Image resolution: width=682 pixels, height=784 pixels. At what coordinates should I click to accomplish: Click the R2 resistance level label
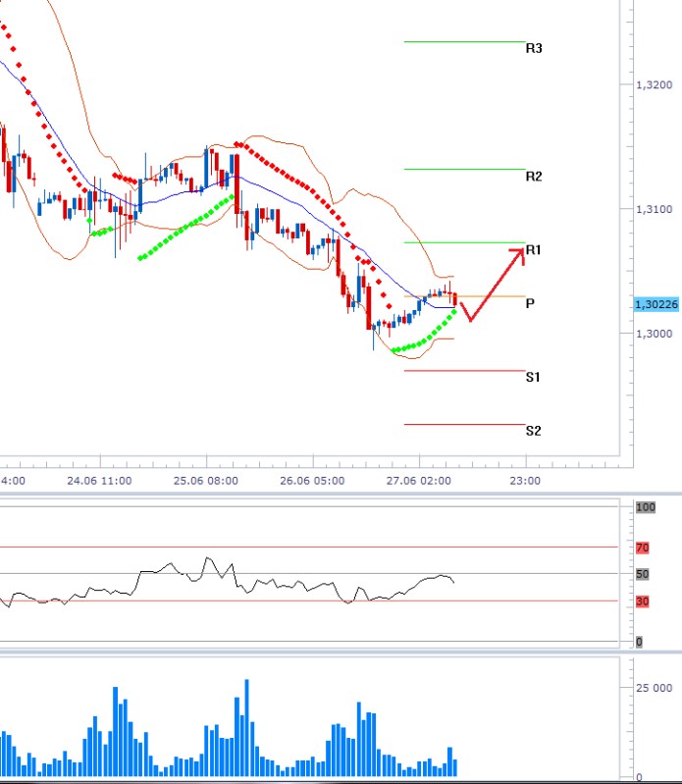pos(534,177)
